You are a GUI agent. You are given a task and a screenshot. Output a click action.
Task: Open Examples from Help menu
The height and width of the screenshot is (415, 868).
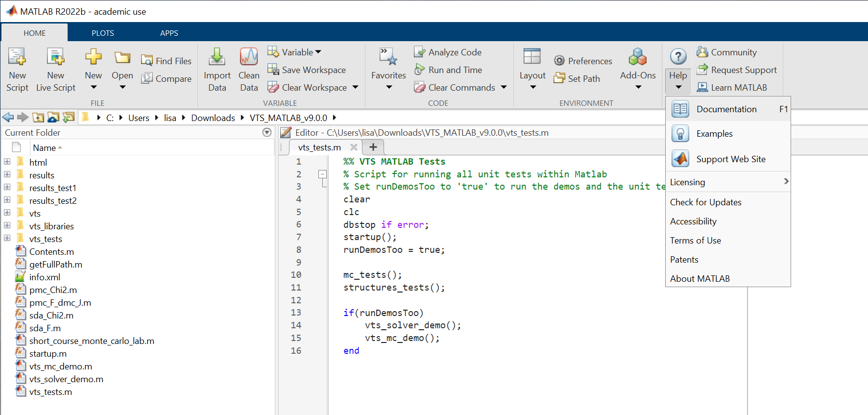[x=728, y=134]
